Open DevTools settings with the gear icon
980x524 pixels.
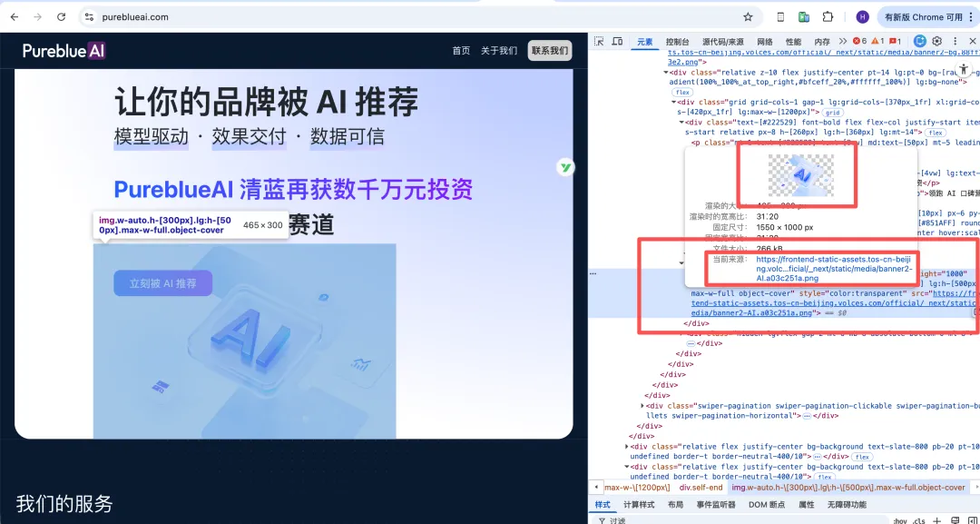936,42
